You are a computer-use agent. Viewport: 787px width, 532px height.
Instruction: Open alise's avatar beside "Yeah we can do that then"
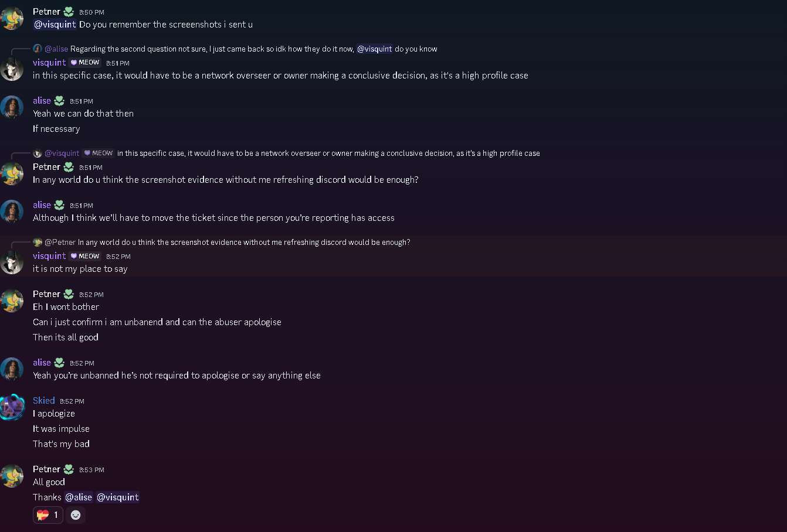12,107
